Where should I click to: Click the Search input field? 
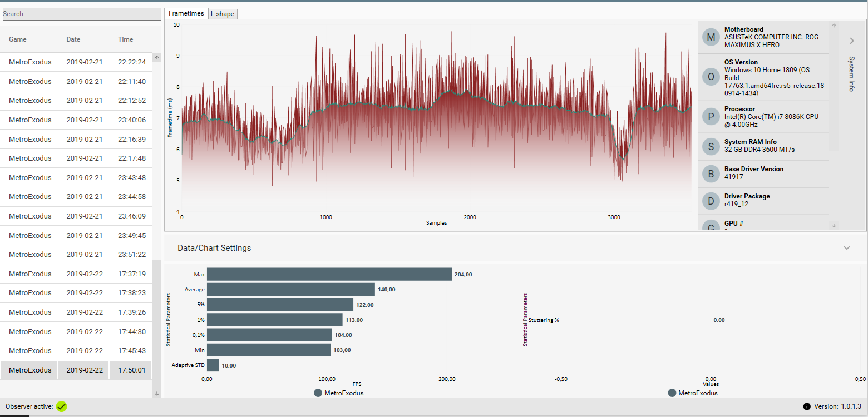(x=81, y=14)
